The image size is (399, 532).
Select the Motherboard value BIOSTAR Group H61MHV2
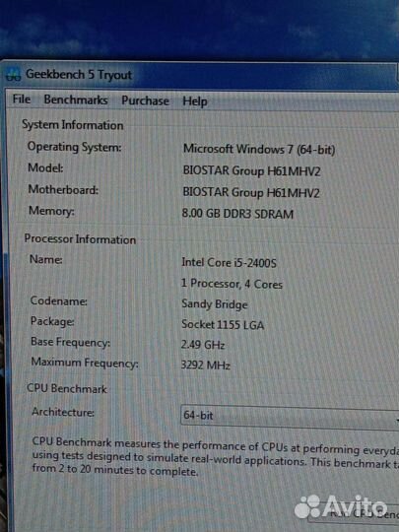(x=251, y=193)
